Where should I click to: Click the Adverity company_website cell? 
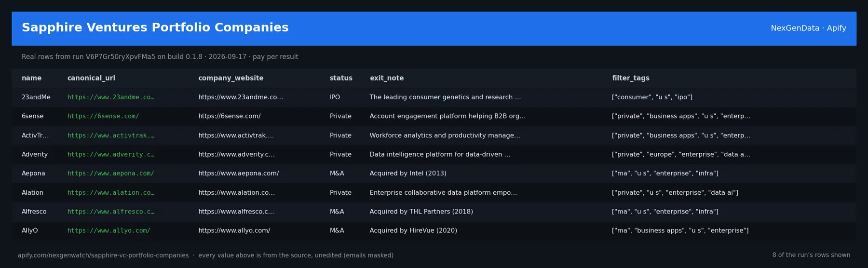pos(236,154)
